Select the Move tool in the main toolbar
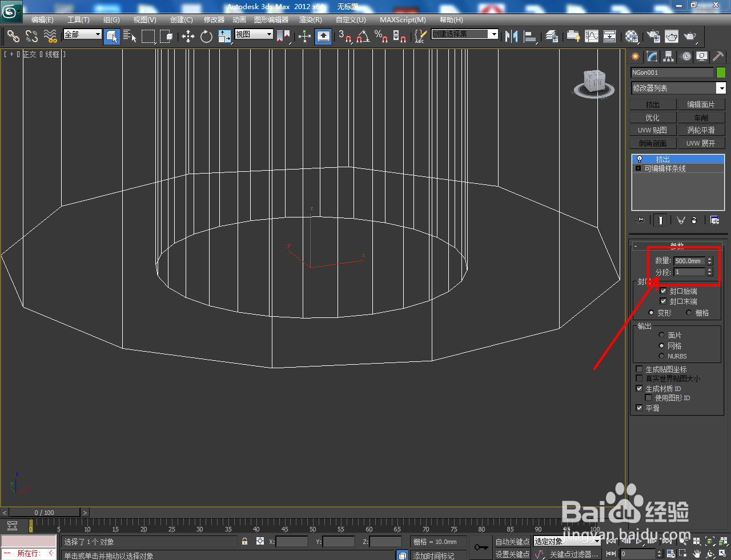 click(x=188, y=37)
